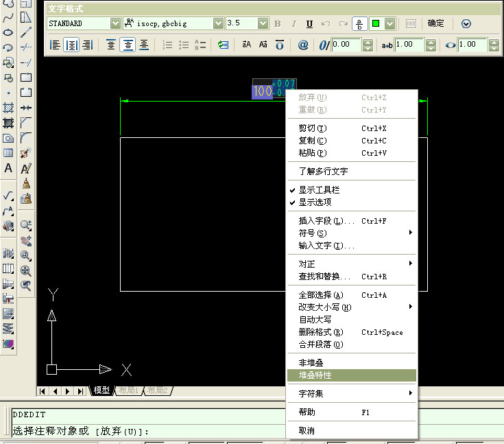The height and width of the screenshot is (444, 504).
Task: Click the green text color swatch
Action: tap(376, 23)
